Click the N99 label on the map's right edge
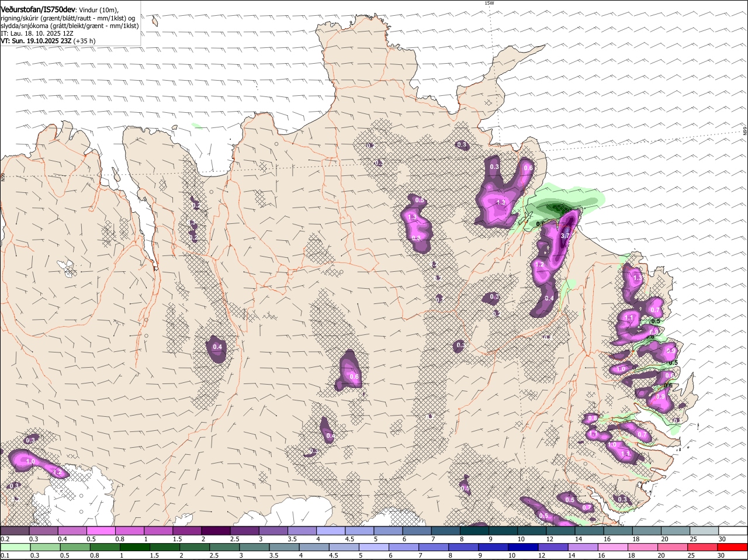 [x=745, y=132]
